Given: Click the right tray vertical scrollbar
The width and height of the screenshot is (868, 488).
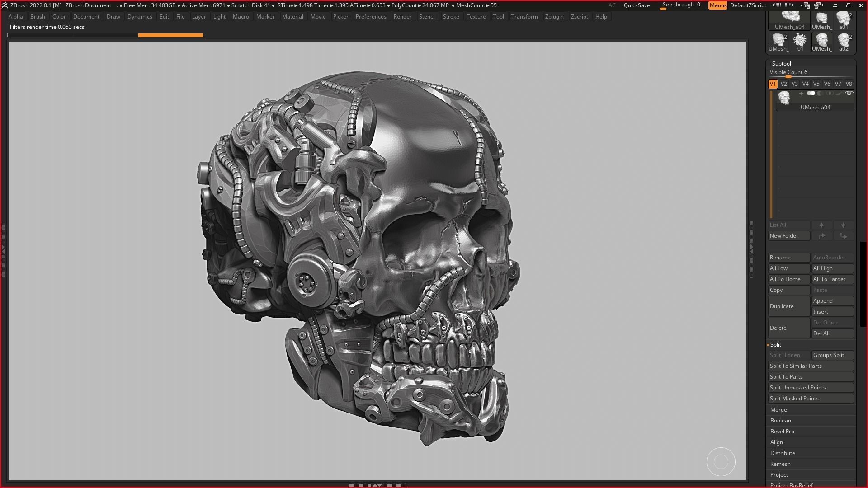Looking at the screenshot, I should point(863,284).
